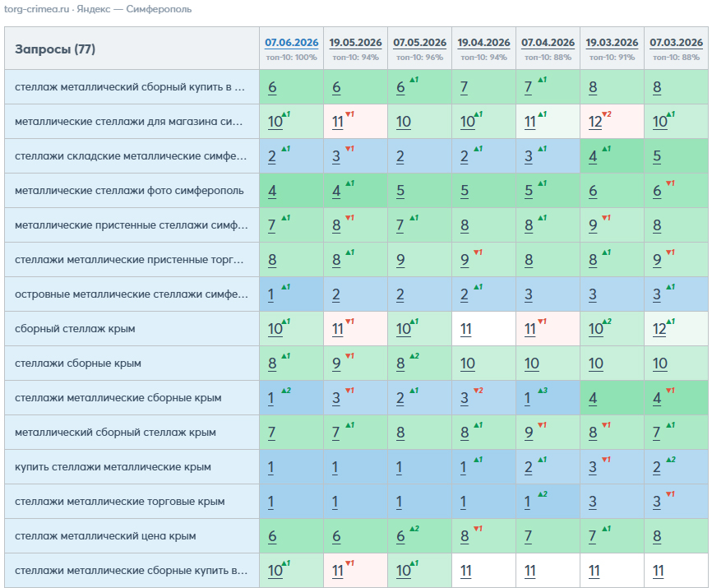Select query 'купить стеллажи металлические крым'
Image resolution: width=712 pixels, height=588 pixels.
[113, 467]
